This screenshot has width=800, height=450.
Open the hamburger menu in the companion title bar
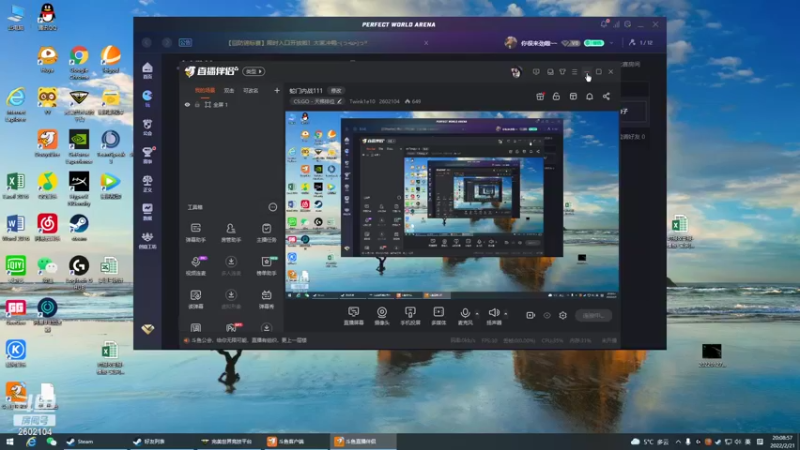point(574,72)
